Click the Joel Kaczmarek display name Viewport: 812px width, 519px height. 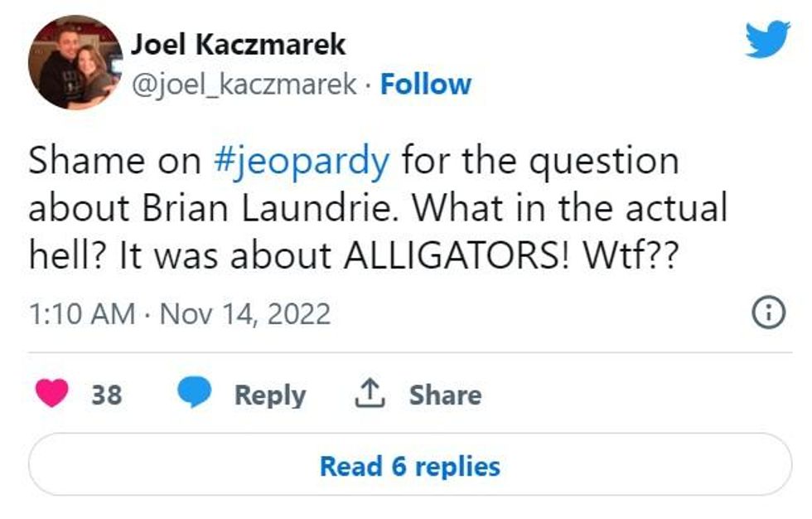(237, 44)
